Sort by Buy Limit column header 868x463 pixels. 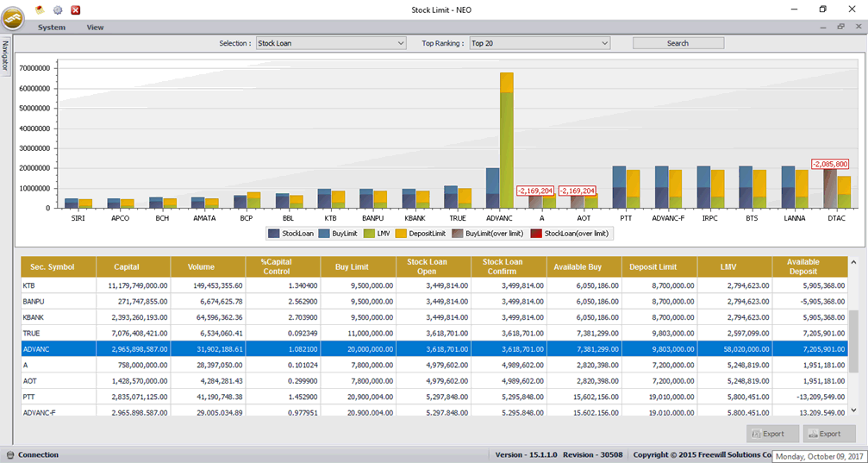359,267
